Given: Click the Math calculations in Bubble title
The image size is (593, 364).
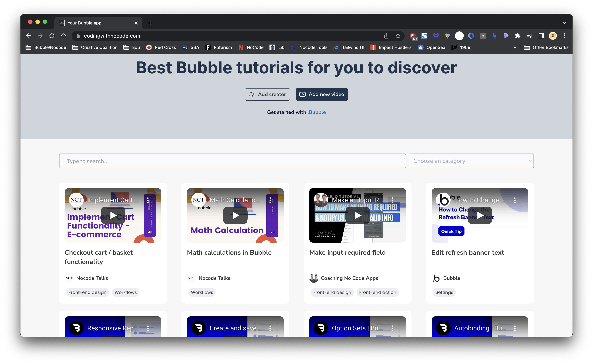Looking at the screenshot, I should click(229, 252).
